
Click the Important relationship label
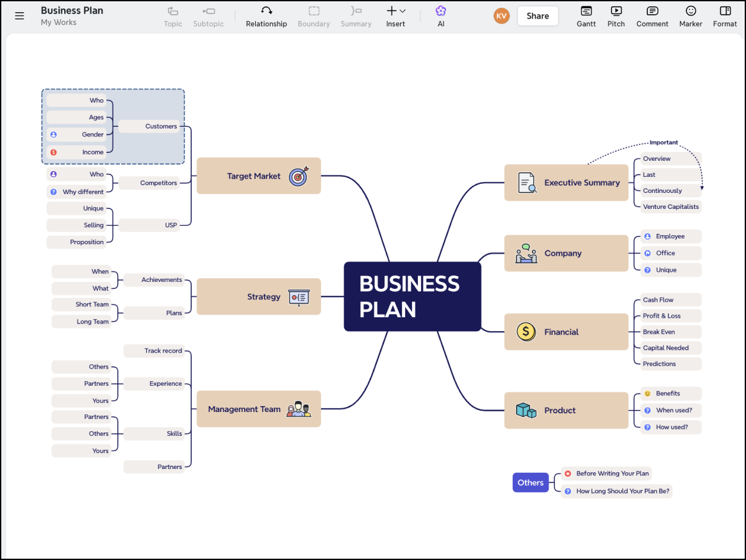[664, 142]
